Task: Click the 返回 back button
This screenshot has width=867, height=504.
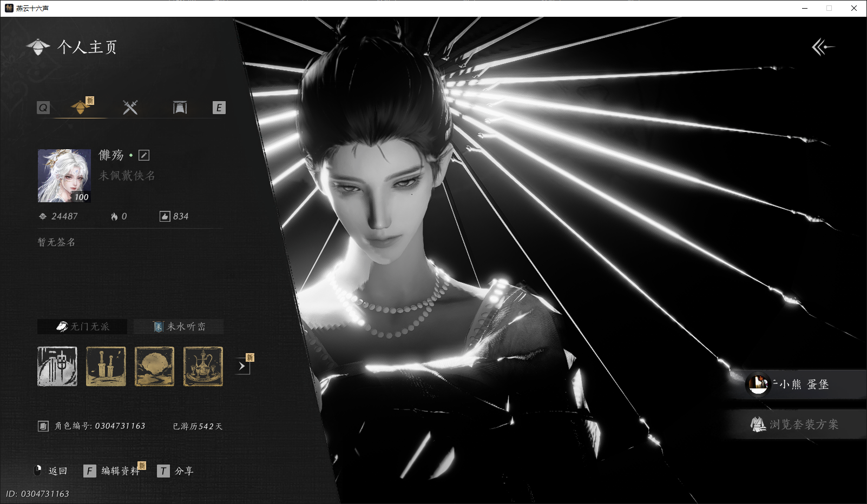Action: 50,471
